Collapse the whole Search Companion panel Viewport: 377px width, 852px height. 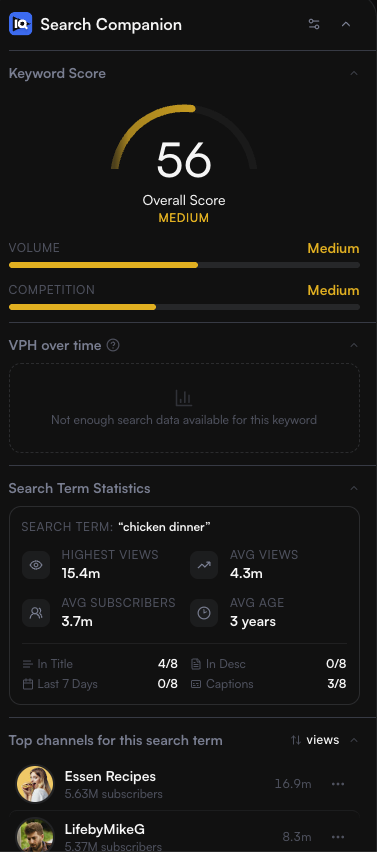click(x=345, y=24)
